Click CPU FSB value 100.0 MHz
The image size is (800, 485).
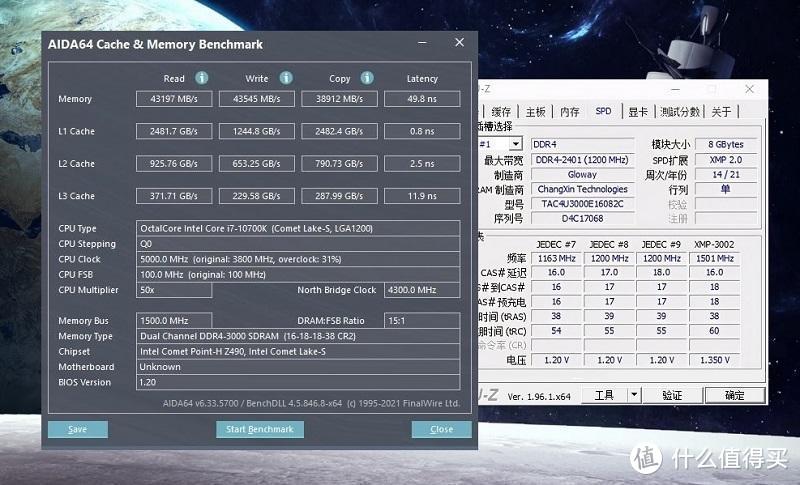[298, 274]
